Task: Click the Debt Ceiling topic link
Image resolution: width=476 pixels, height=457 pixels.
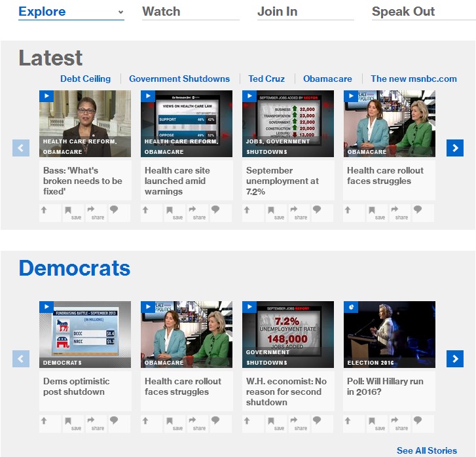Action: coord(85,79)
